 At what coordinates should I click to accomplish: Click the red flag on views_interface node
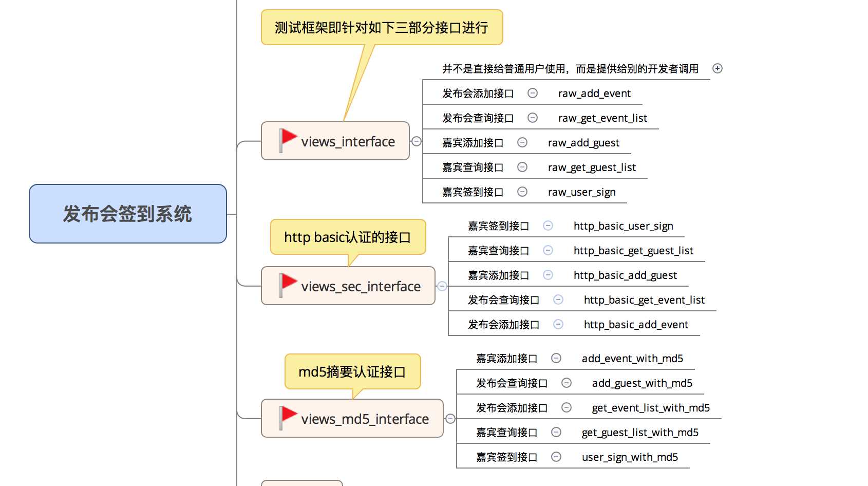pyautogui.click(x=288, y=140)
